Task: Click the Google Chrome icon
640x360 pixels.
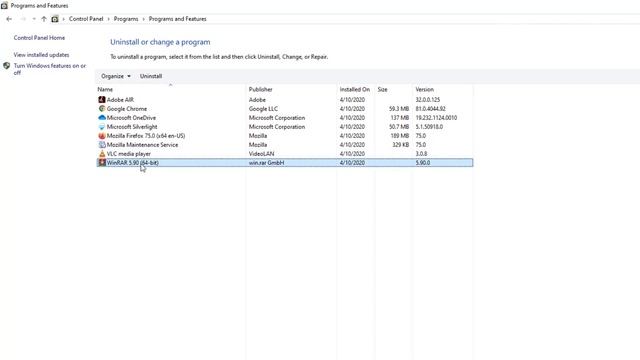Action: 102,109
